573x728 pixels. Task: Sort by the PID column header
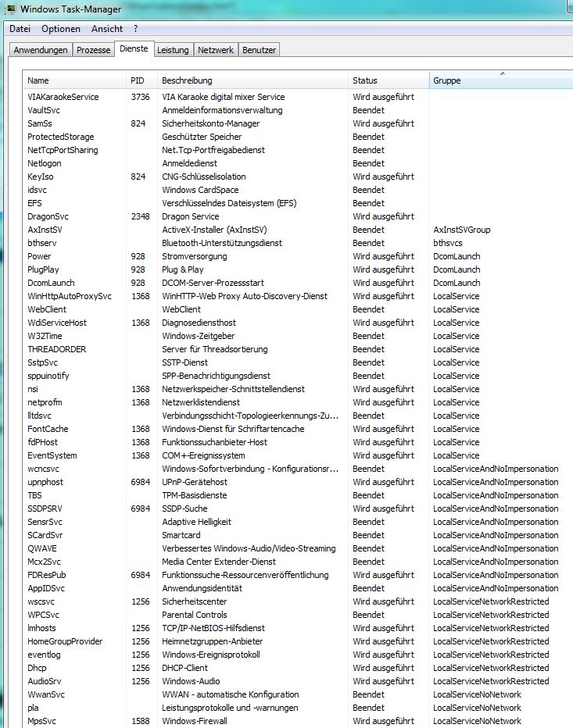(x=141, y=80)
